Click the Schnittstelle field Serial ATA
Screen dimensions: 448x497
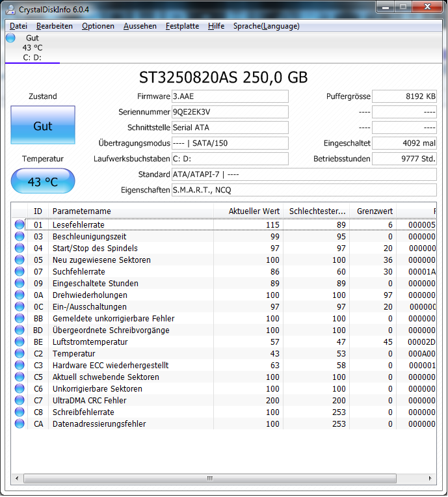[230, 128]
